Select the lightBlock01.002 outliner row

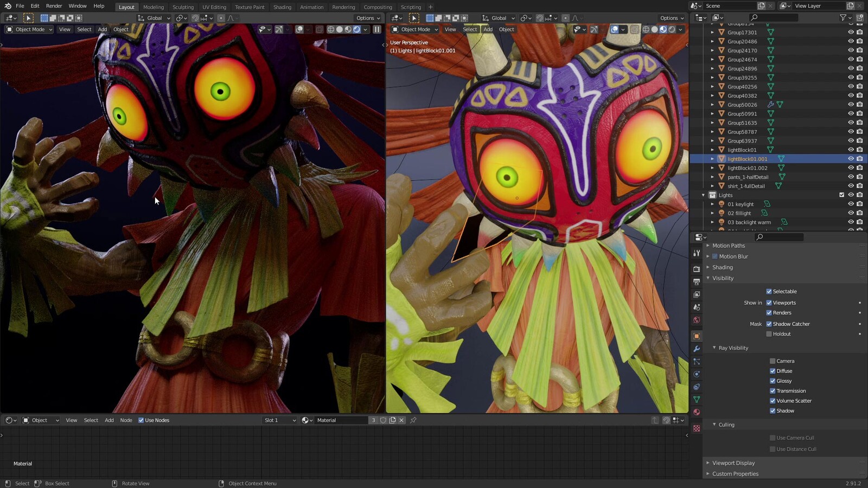click(778, 168)
